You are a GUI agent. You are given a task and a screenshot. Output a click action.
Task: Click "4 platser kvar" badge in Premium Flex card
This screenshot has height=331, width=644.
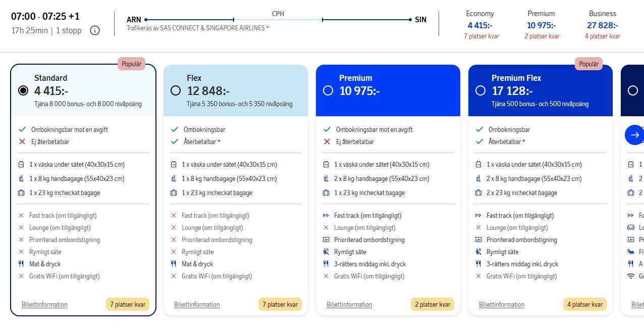click(x=585, y=304)
